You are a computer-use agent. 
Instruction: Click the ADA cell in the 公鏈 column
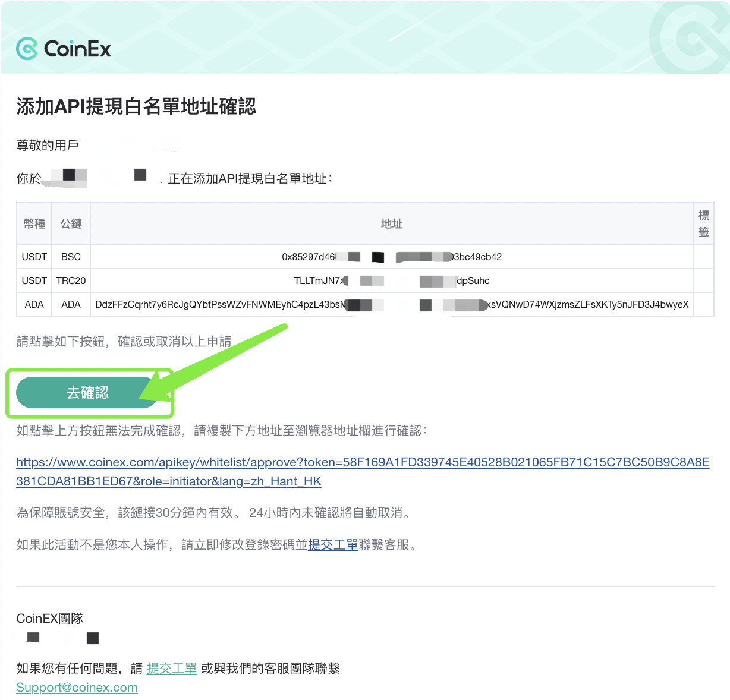pos(71,305)
